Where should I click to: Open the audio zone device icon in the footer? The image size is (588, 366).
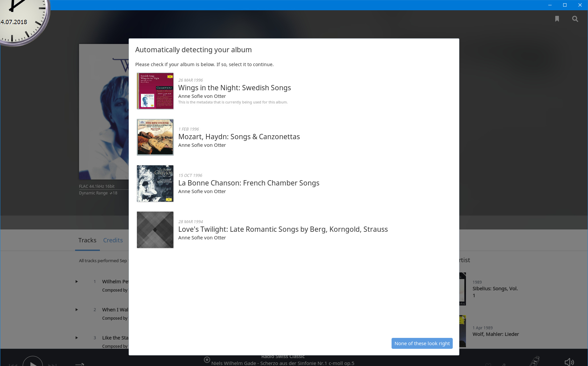point(535,361)
